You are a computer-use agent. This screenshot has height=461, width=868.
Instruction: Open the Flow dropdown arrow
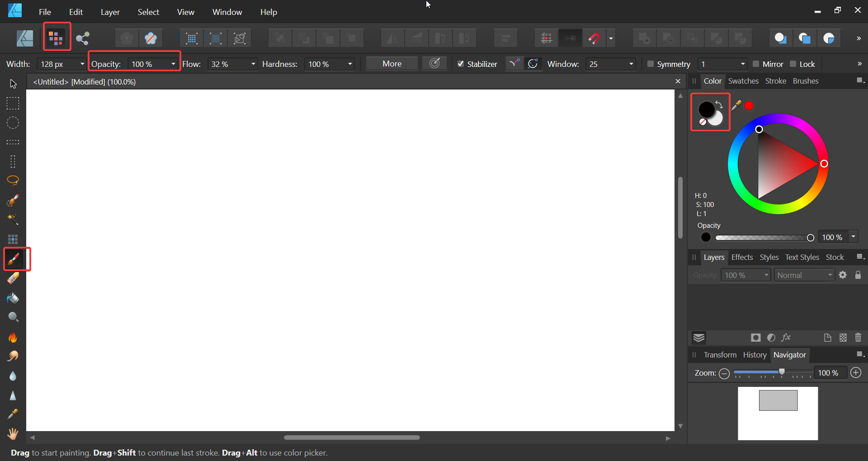tap(253, 64)
